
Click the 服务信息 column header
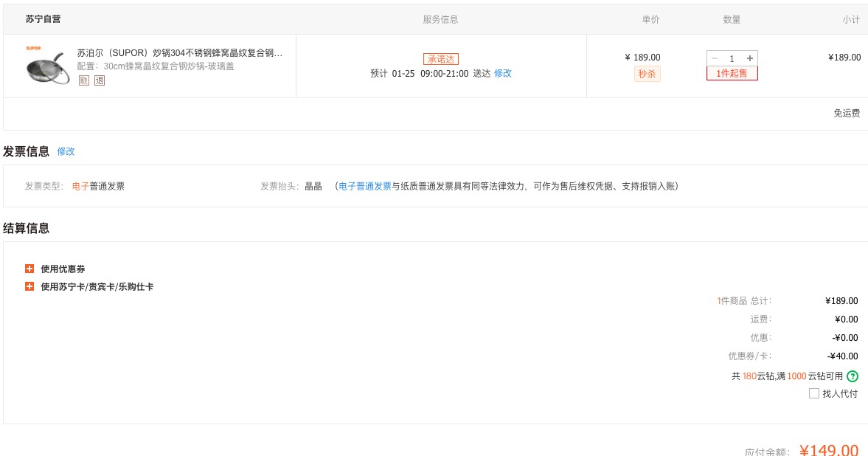point(441,19)
